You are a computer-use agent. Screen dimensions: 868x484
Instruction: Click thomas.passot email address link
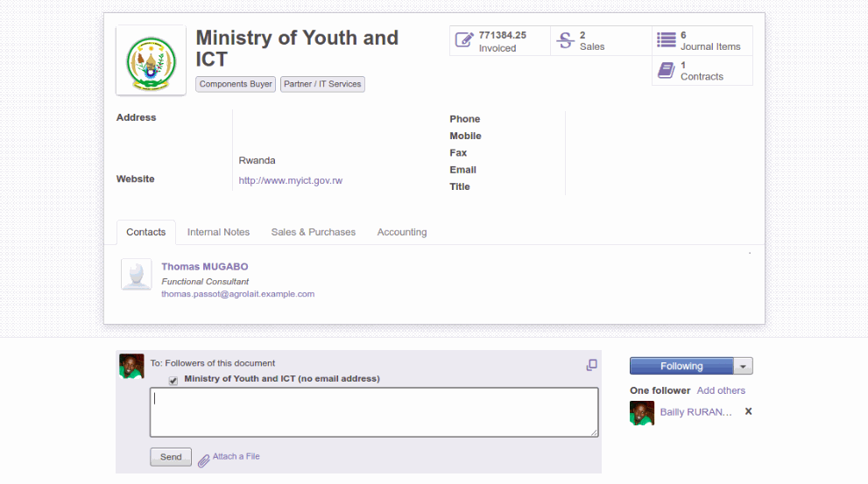coord(238,294)
